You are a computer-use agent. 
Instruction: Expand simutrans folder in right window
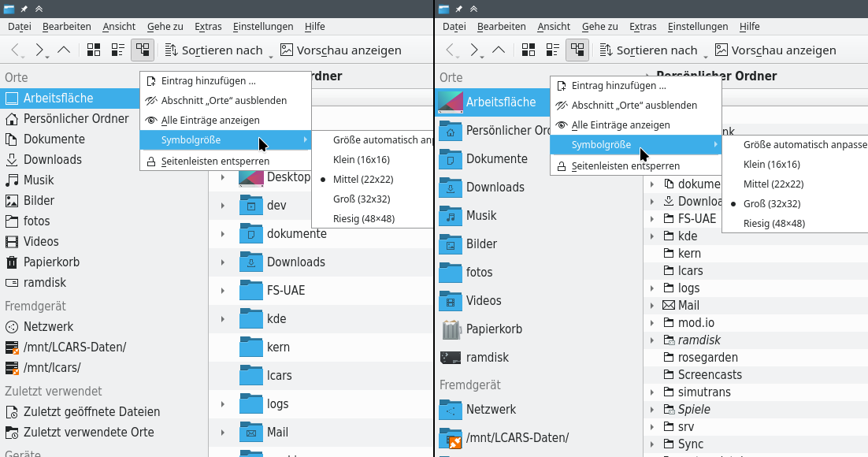pyautogui.click(x=652, y=392)
